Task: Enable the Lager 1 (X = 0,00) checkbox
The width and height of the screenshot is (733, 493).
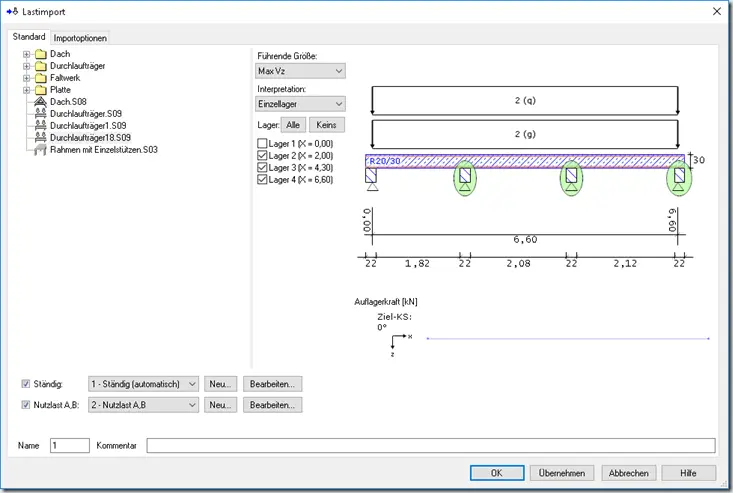Action: tap(262, 143)
